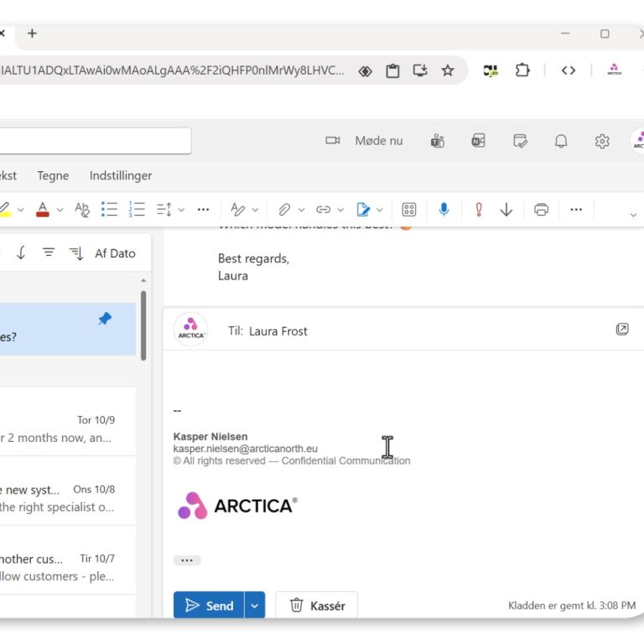This screenshot has width=644, height=644.
Task: Open notifications bell
Action: (x=561, y=141)
